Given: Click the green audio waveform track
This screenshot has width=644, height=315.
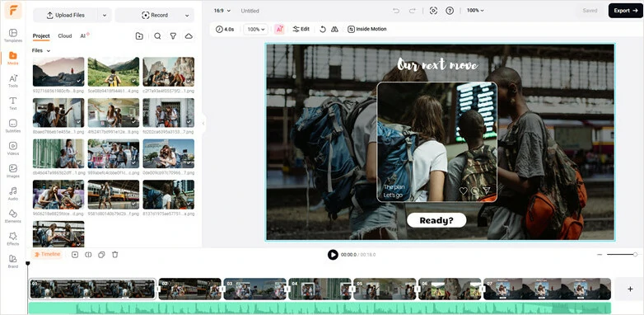Looking at the screenshot, I should 320,308.
